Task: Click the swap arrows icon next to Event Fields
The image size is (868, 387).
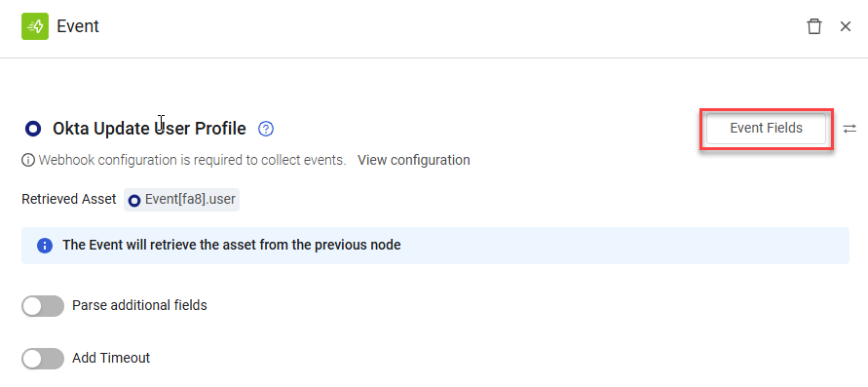Action: tap(849, 129)
